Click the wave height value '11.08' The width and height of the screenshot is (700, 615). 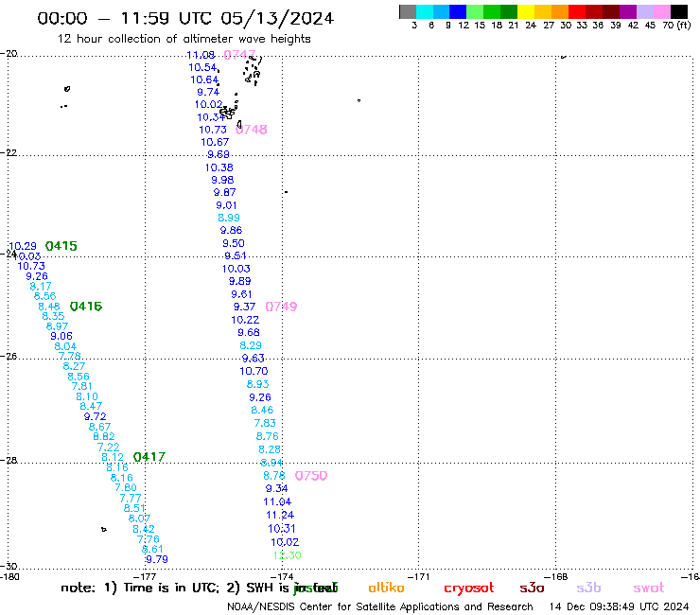[201, 55]
